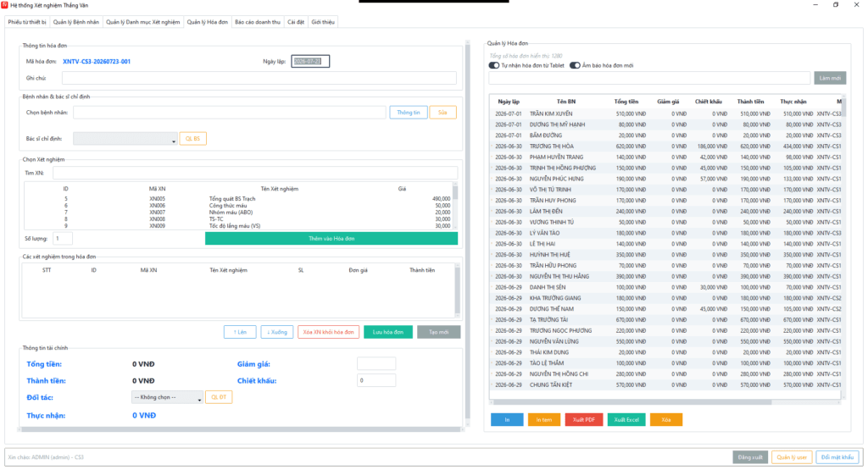868x470 pixels.
Task: Select invoice row TRẦN KIM XUYẾN
Action: pos(665,114)
